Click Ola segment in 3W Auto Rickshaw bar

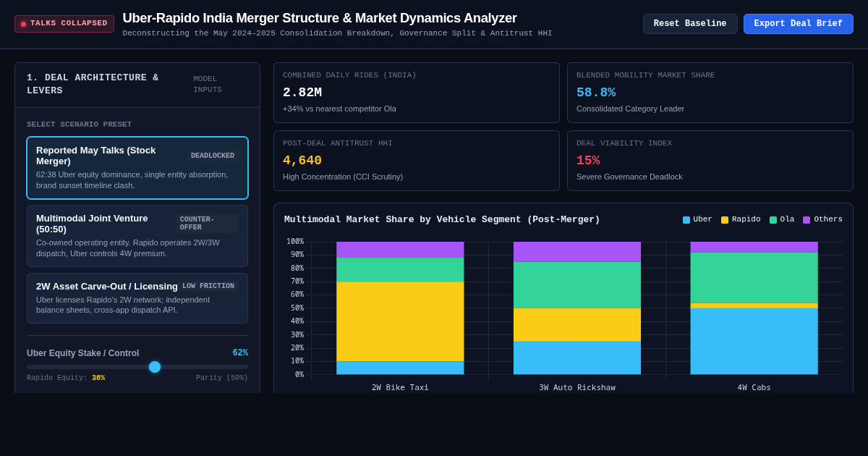click(577, 285)
